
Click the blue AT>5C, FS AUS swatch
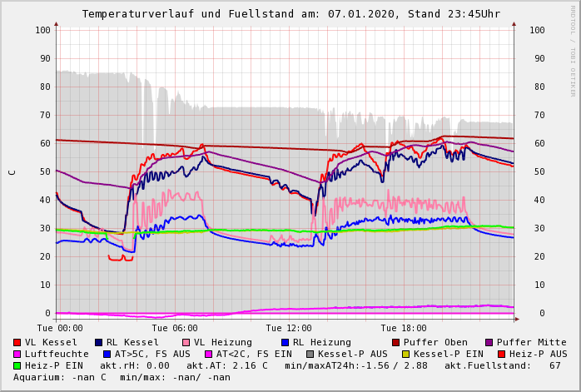[x=107, y=355]
